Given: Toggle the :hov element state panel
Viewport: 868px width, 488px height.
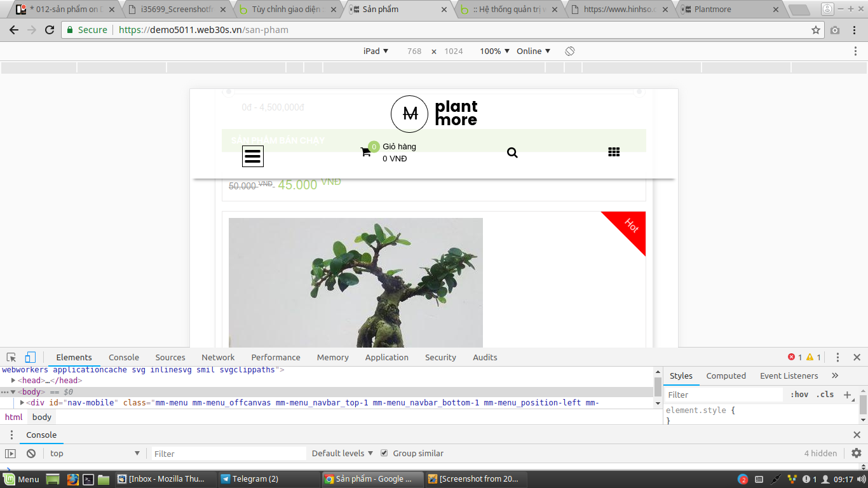Looking at the screenshot, I should click(799, 395).
